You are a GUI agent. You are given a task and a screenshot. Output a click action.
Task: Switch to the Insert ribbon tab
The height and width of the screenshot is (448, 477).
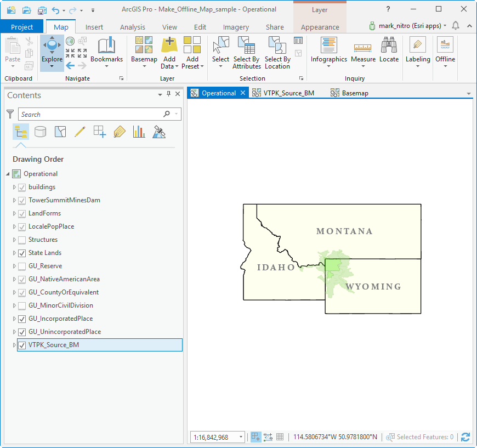click(94, 27)
